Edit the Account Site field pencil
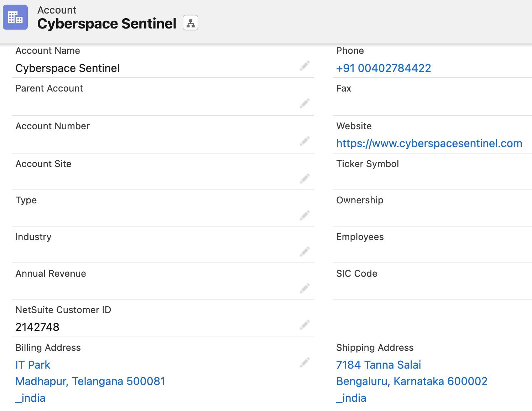532x411 pixels. tap(304, 178)
